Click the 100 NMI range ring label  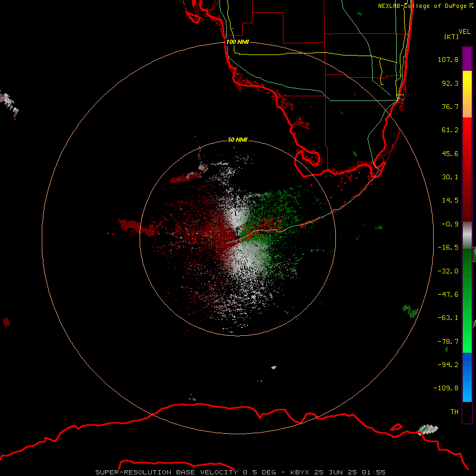click(x=237, y=42)
